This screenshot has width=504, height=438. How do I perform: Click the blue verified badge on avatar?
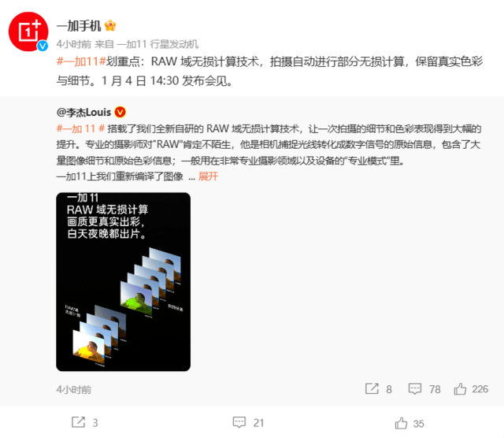[43, 46]
